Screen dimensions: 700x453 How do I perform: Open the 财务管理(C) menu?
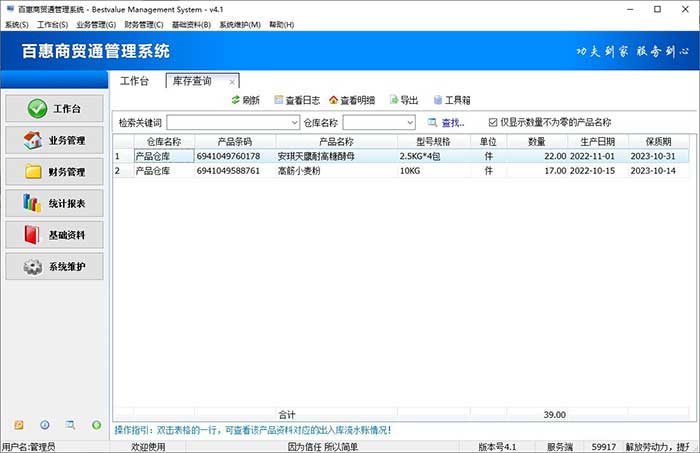tap(144, 25)
